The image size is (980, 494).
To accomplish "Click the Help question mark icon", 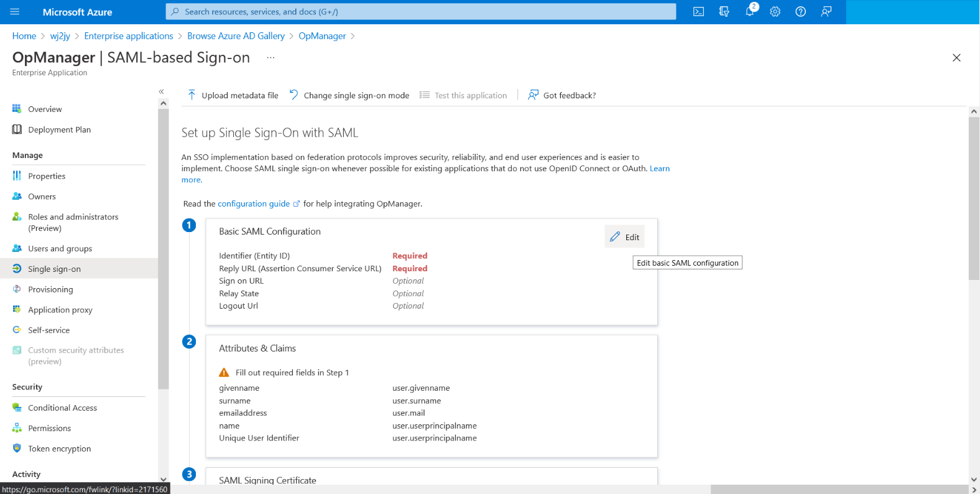I will 800,12.
